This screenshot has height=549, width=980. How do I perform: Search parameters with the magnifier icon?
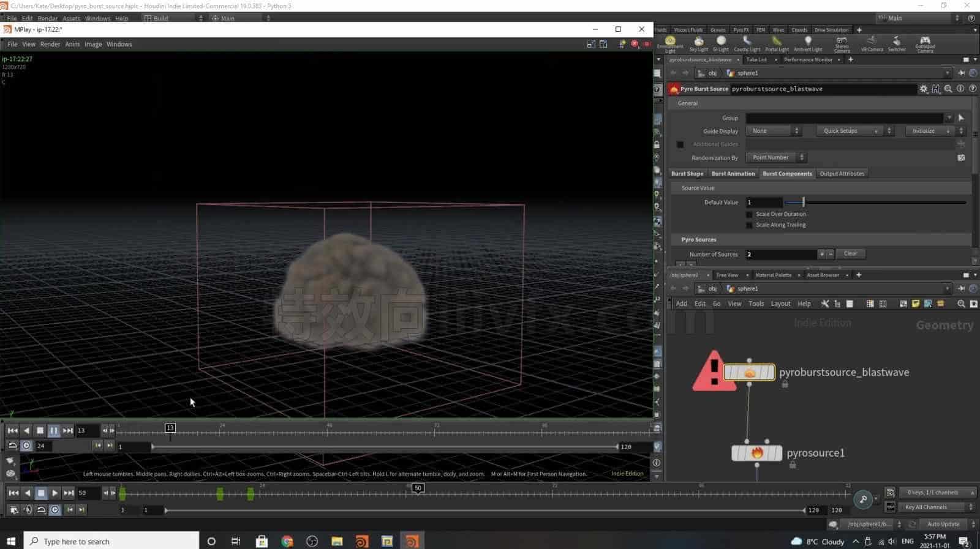click(948, 89)
